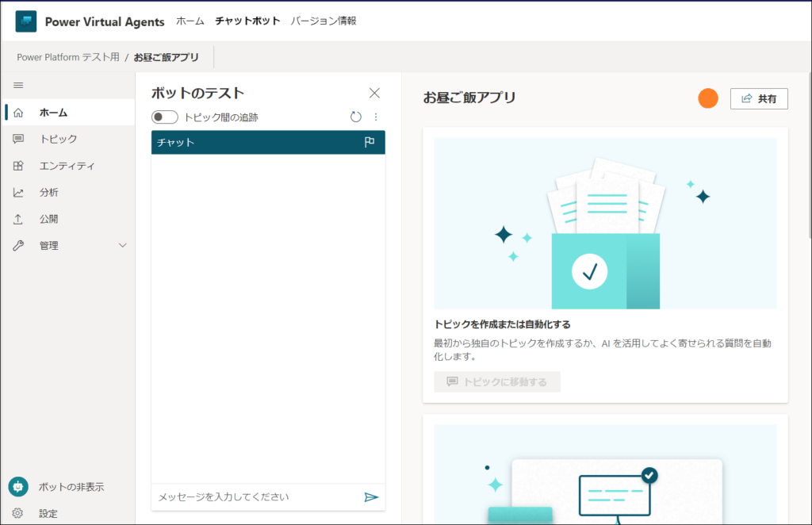Click the Power Virtual Agents app title
Screen dimensions: 812x525
[x=105, y=21]
